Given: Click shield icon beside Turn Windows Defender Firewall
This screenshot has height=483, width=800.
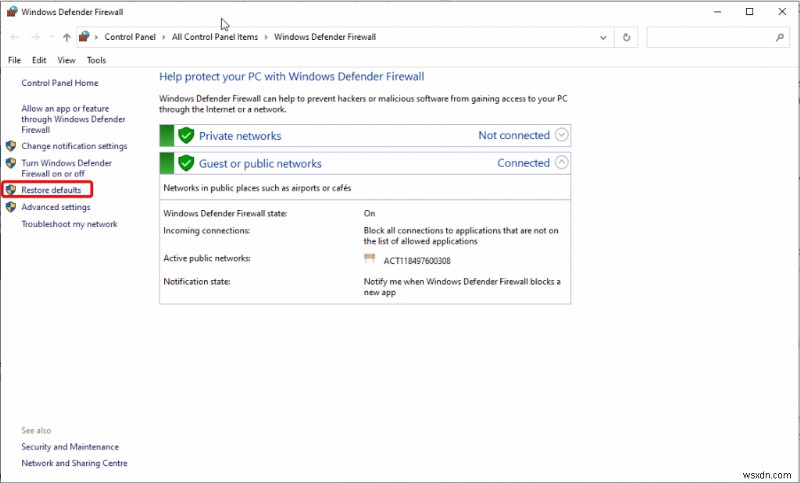Looking at the screenshot, I should (11, 163).
